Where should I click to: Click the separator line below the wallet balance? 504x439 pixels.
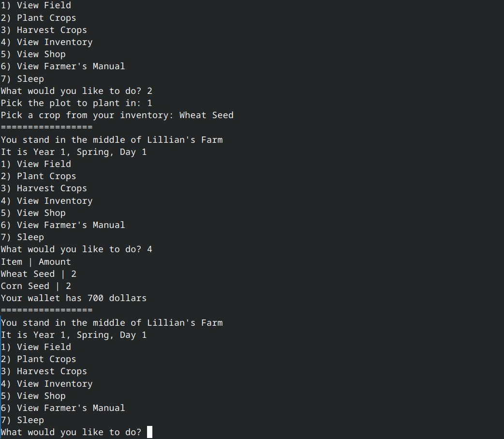(x=46, y=310)
